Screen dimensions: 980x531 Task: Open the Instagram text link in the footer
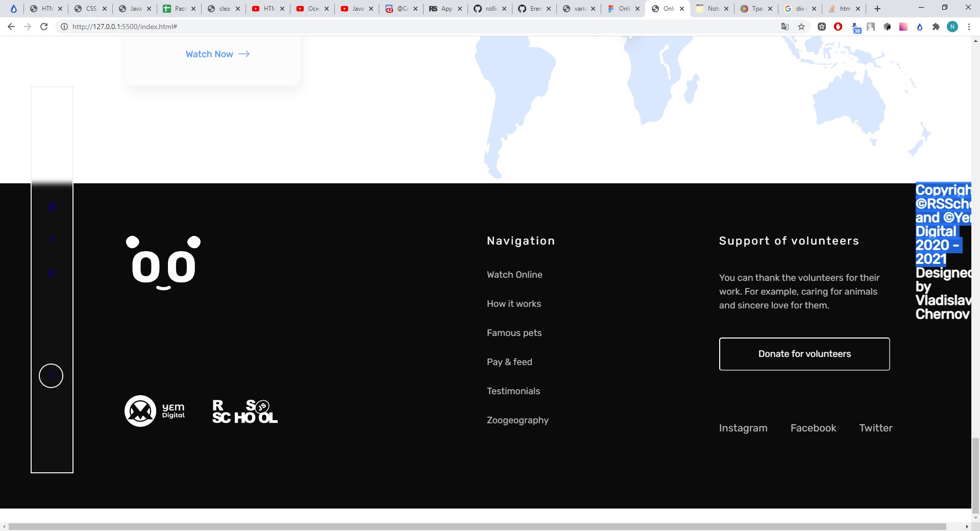(x=743, y=428)
